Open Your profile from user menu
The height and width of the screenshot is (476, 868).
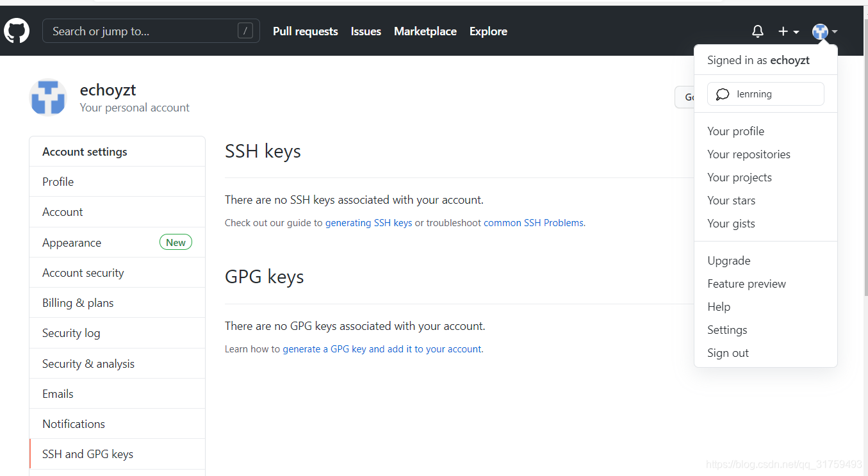pyautogui.click(x=766, y=131)
